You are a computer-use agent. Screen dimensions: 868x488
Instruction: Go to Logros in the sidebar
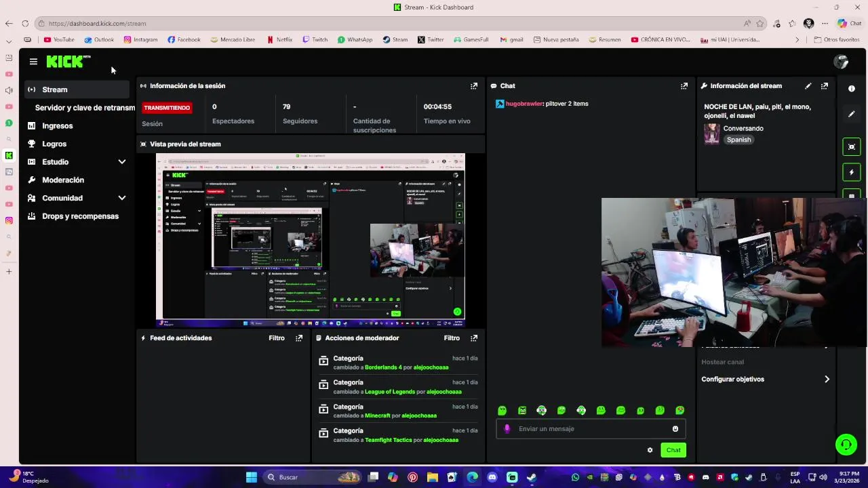54,144
